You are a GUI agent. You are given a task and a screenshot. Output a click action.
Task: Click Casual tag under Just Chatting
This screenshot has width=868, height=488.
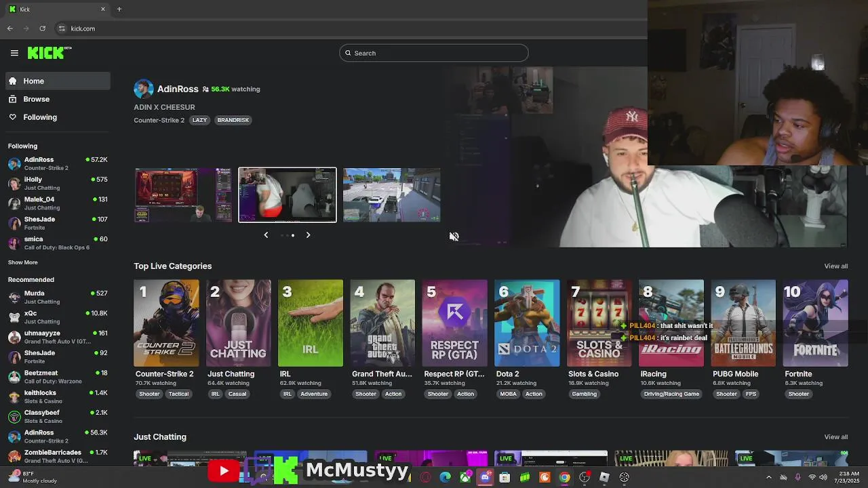point(237,394)
